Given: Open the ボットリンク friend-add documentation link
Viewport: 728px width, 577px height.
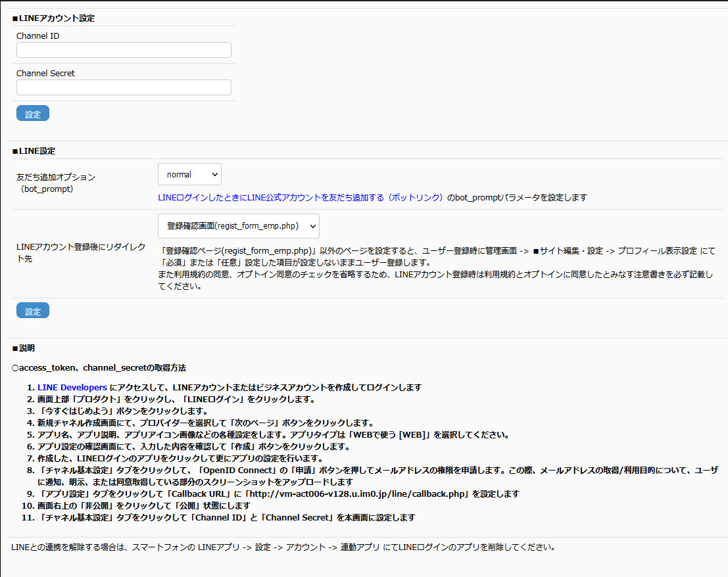Looking at the screenshot, I should [x=301, y=197].
